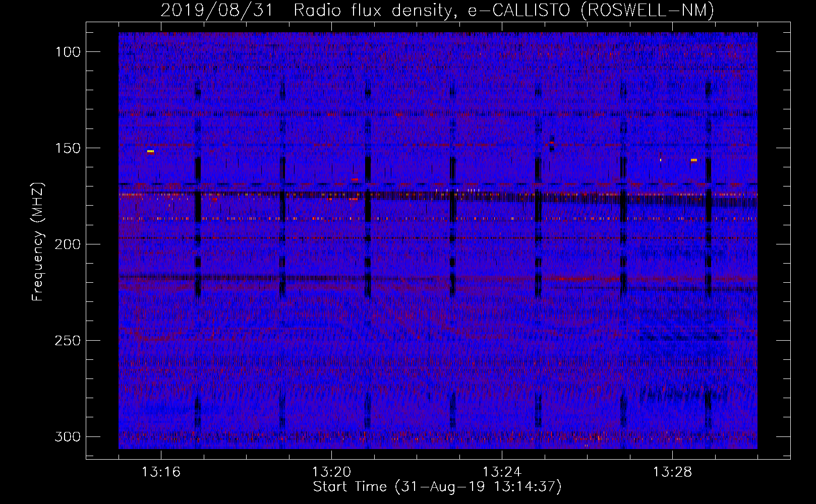Click the 13:20 time tick label
The height and width of the screenshot is (504, 816).
[331, 472]
